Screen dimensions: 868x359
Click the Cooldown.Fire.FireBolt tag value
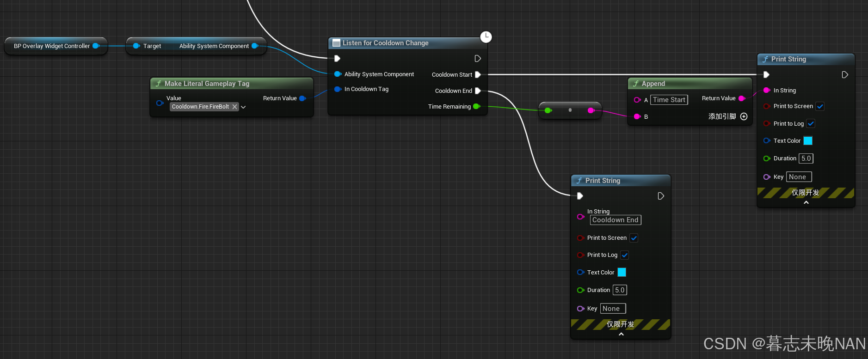tap(200, 107)
